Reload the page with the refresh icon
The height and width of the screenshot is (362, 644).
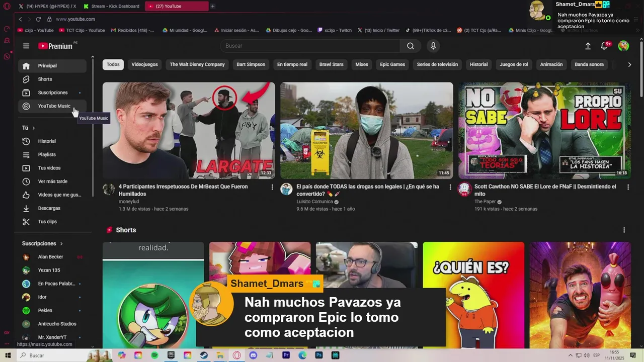tap(38, 19)
